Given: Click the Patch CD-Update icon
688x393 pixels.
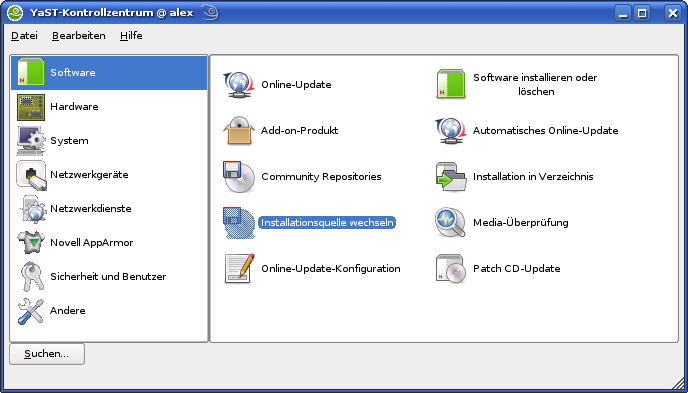Looking at the screenshot, I should point(451,268).
